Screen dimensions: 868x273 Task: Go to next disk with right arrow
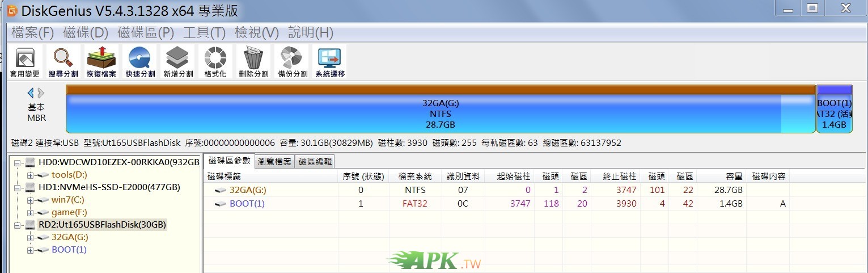pyautogui.click(x=41, y=93)
